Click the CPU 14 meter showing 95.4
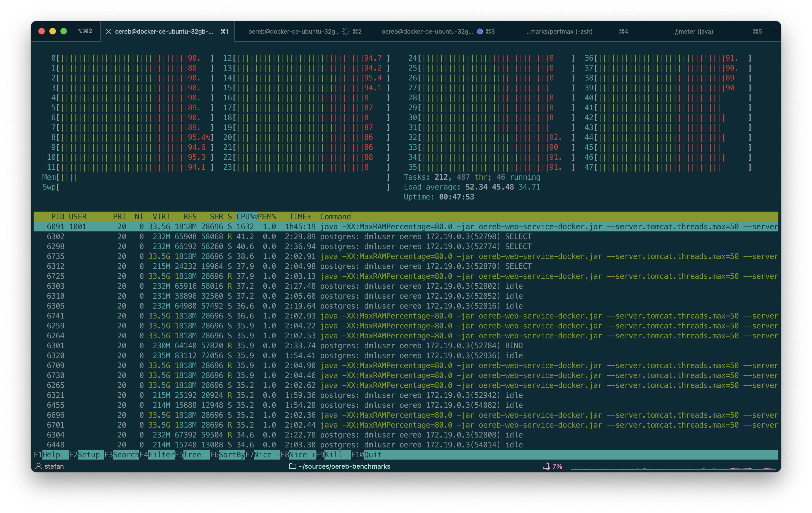The height and width of the screenshot is (513, 812). [x=307, y=78]
